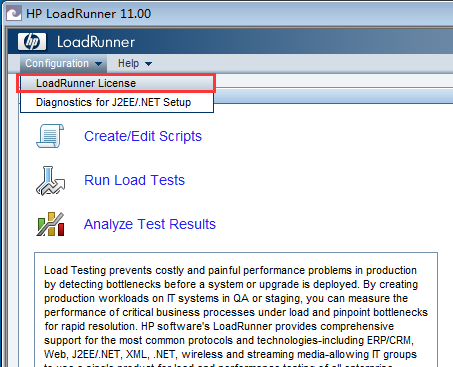Choose Diagnostics for J2EE/.NET Setup
Screen dimensions: 453x367
pyautogui.click(x=117, y=102)
